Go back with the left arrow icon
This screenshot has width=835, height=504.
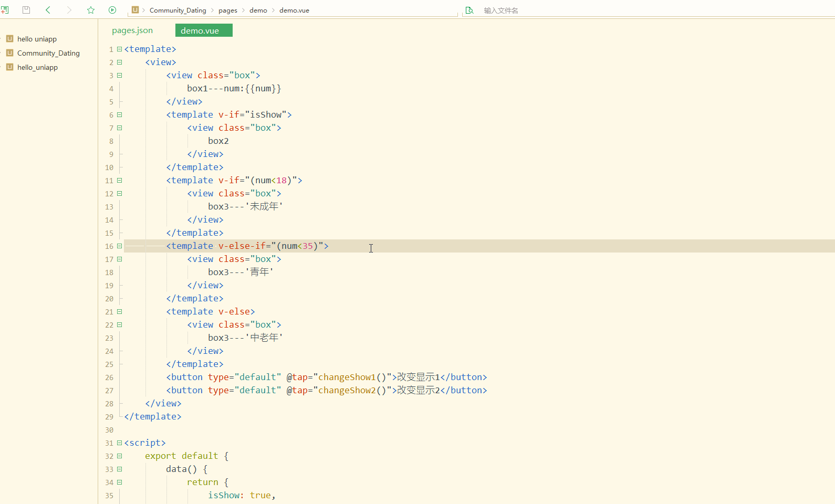(x=48, y=10)
